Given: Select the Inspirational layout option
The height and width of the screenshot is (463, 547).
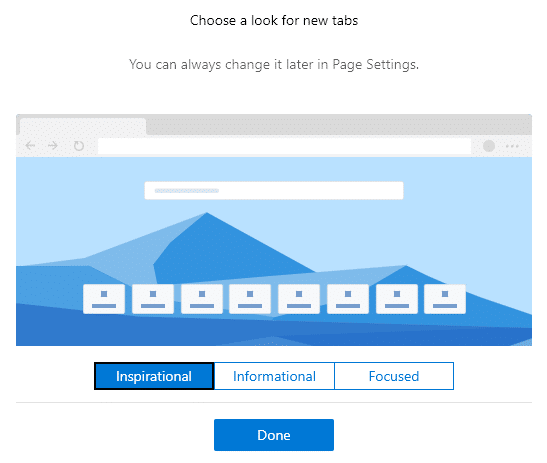Looking at the screenshot, I should click(154, 376).
